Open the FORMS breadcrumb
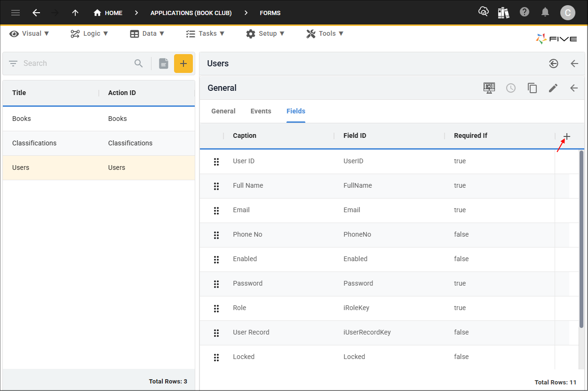This screenshot has height=391, width=588. 270,13
